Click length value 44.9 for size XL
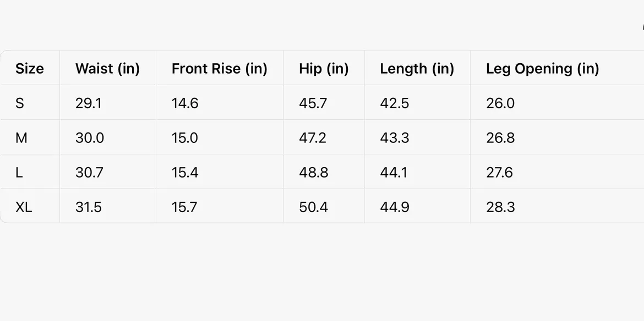This screenshot has height=321, width=644. click(x=395, y=207)
